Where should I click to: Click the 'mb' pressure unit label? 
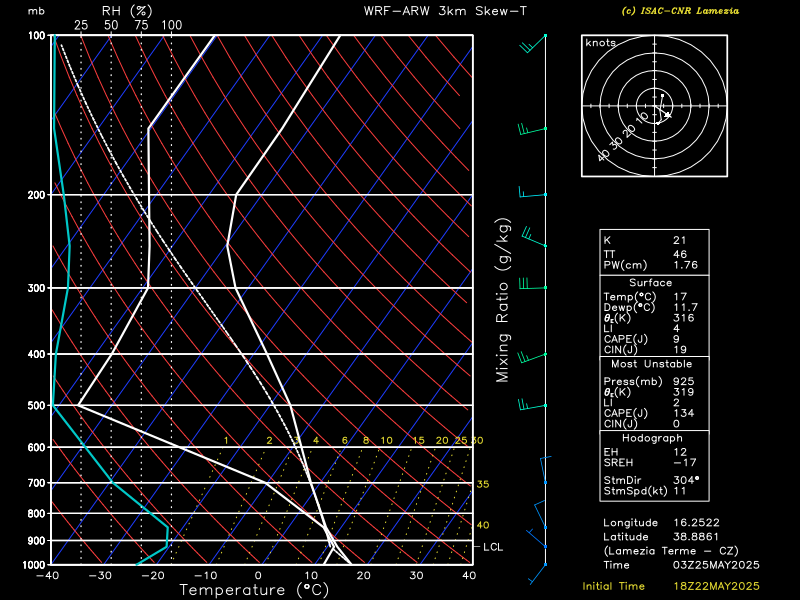tap(36, 11)
